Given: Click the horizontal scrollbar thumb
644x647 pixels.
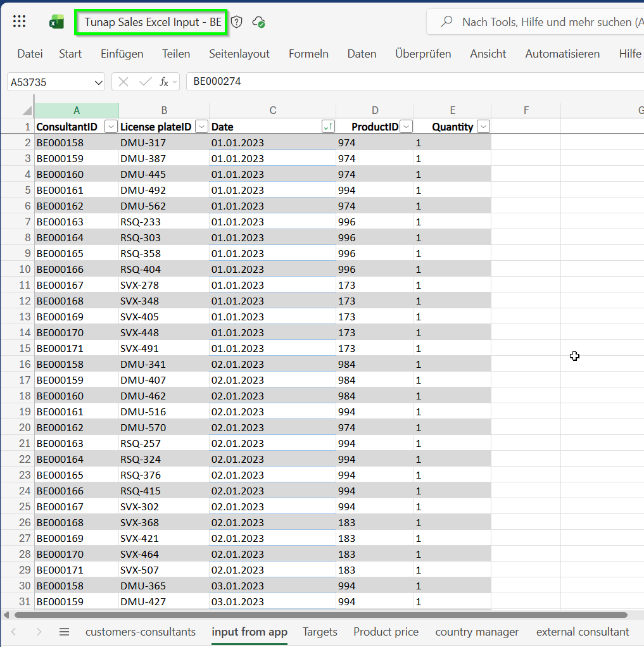Looking at the screenshot, I should (321, 615).
